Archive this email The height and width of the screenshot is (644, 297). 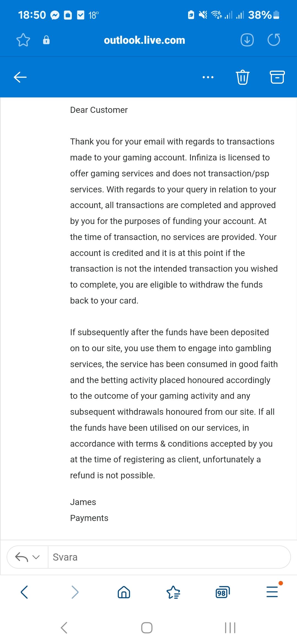[x=277, y=77]
